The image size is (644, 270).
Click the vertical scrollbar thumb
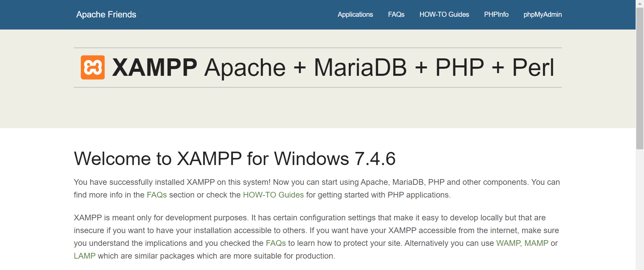[x=640, y=78]
